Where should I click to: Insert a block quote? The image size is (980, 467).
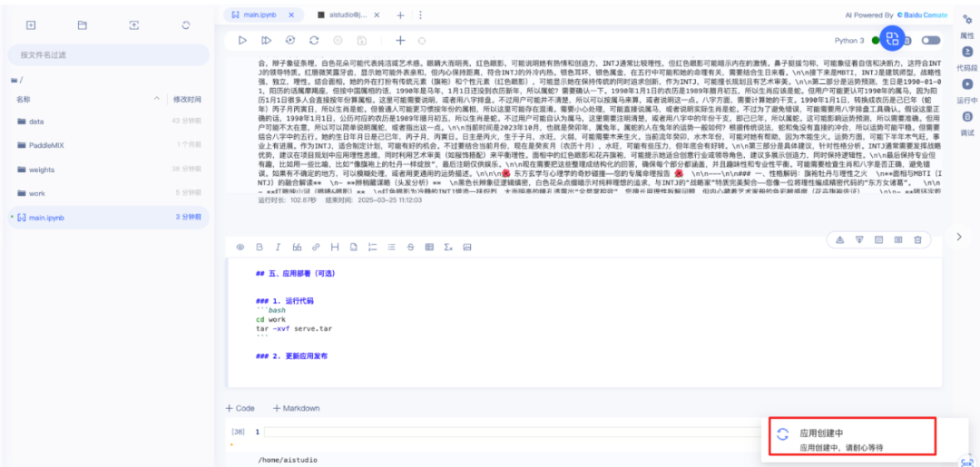tap(297, 248)
